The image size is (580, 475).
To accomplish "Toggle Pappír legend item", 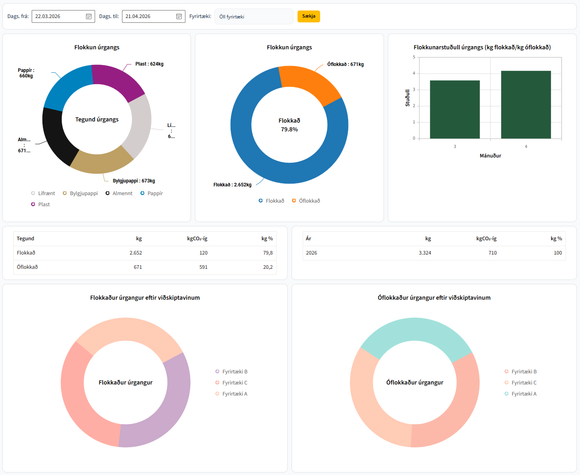I will (x=152, y=193).
